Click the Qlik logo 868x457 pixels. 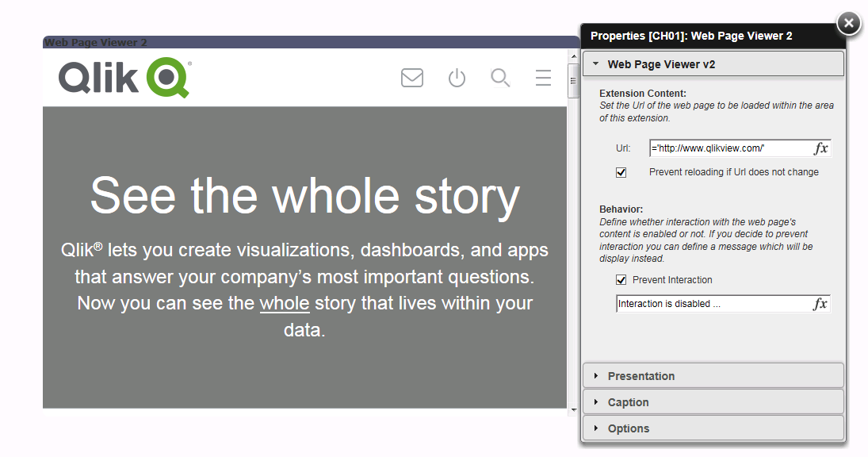click(124, 78)
